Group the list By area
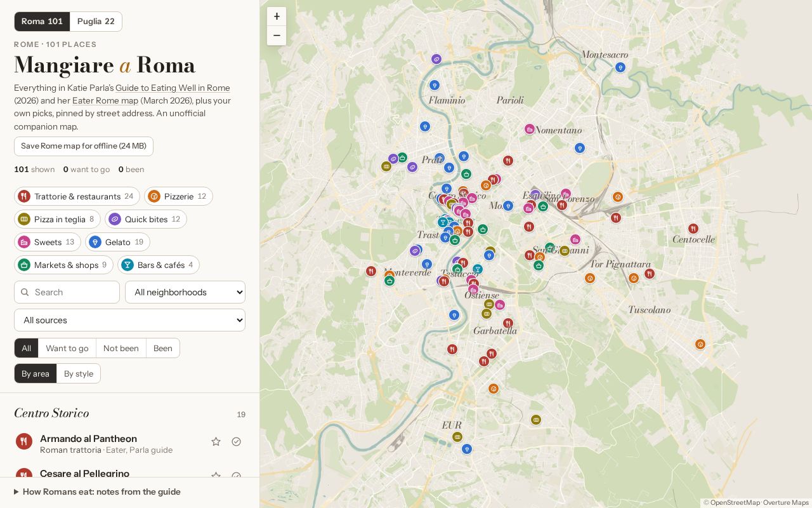 (x=36, y=373)
